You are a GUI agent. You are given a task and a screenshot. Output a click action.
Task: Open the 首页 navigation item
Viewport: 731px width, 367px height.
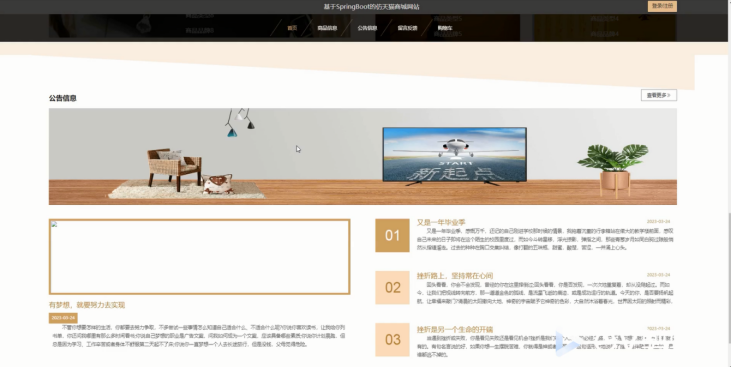[292, 28]
